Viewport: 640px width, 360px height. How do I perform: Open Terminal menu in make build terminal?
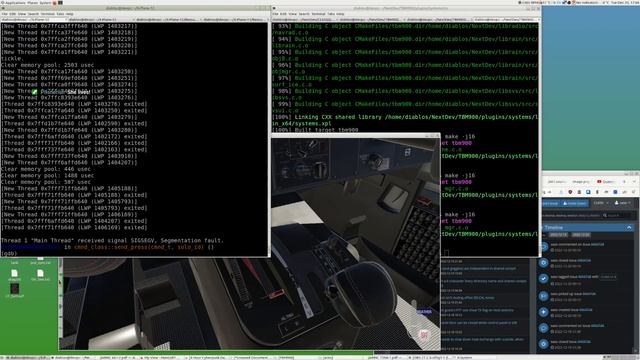pos(318,14)
